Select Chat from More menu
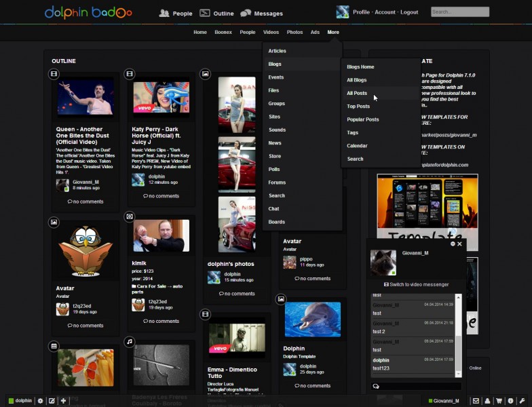The image size is (532, 407). point(273,209)
